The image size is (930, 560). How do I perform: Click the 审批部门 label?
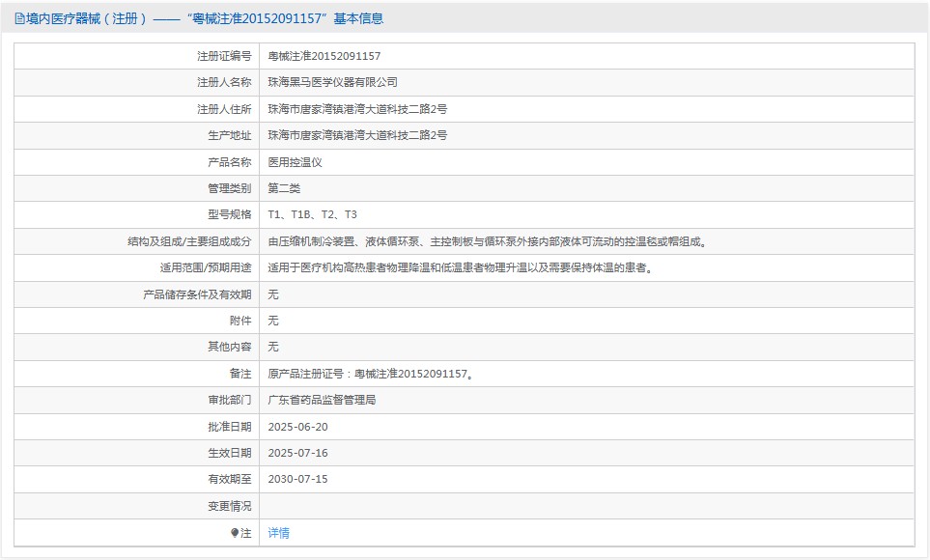coord(230,400)
